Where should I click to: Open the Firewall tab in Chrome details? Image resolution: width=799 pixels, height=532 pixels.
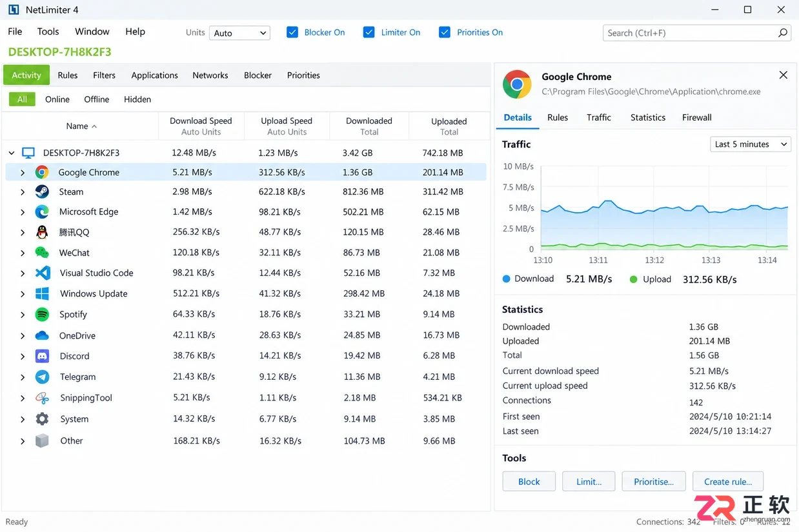[697, 117]
